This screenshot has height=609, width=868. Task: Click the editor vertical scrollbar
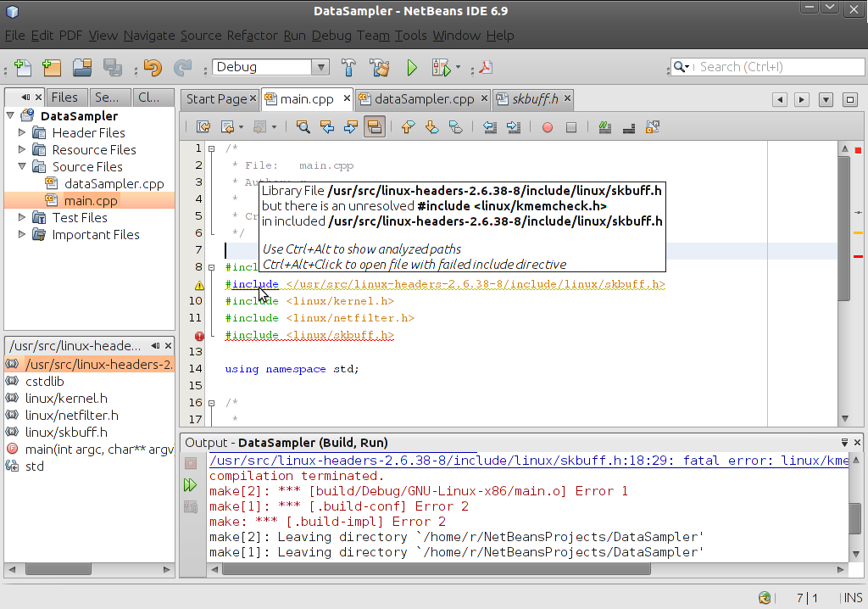[x=844, y=229]
